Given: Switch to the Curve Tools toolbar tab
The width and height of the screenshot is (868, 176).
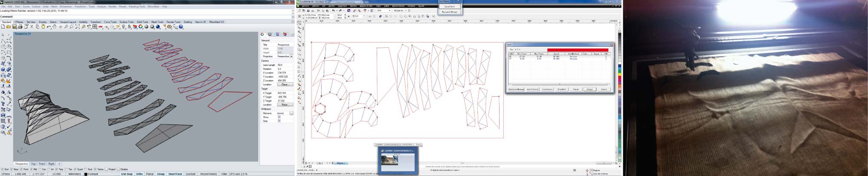Looking at the screenshot, I should (x=110, y=22).
